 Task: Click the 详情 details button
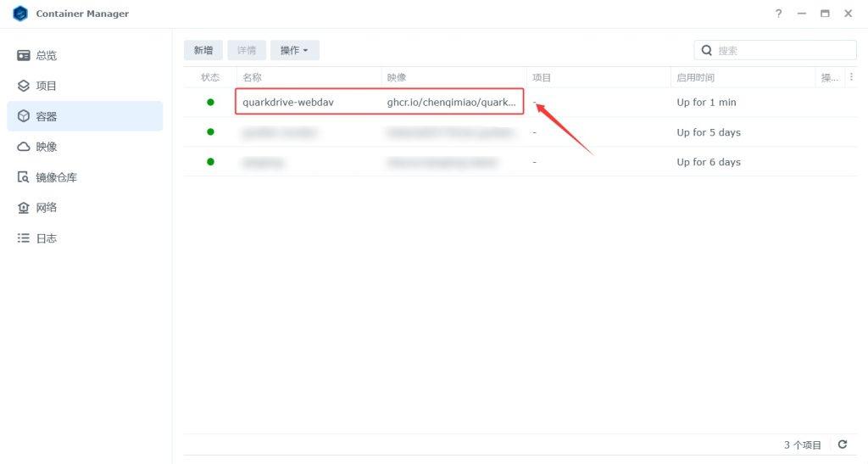tap(247, 51)
